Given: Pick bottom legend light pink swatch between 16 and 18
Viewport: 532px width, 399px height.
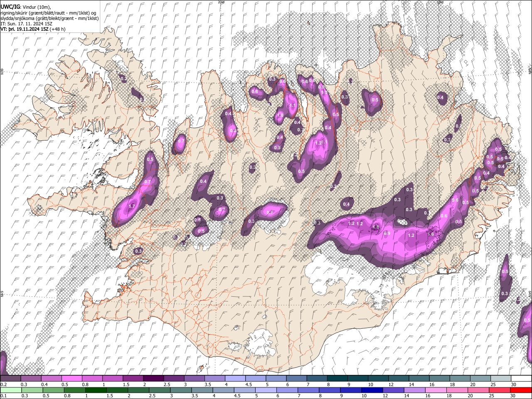Looking at the screenshot, I should pyautogui.click(x=435, y=390).
